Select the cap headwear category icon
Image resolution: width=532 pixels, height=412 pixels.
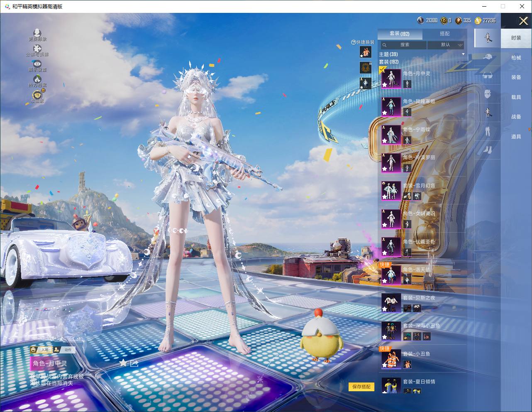point(488,57)
